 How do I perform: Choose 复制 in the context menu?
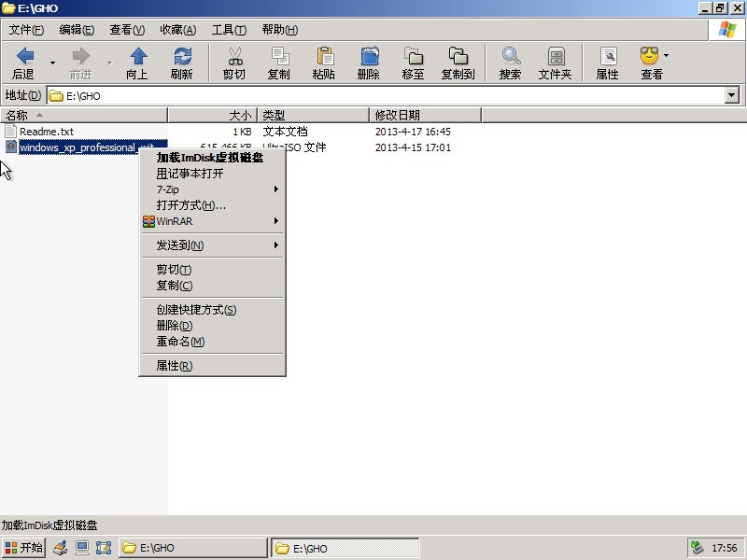(213, 286)
